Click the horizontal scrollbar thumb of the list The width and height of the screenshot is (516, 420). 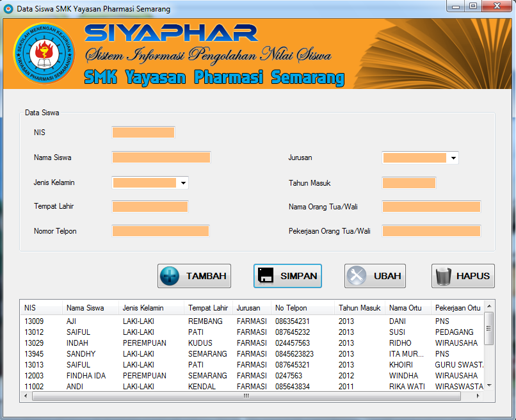pos(246,396)
